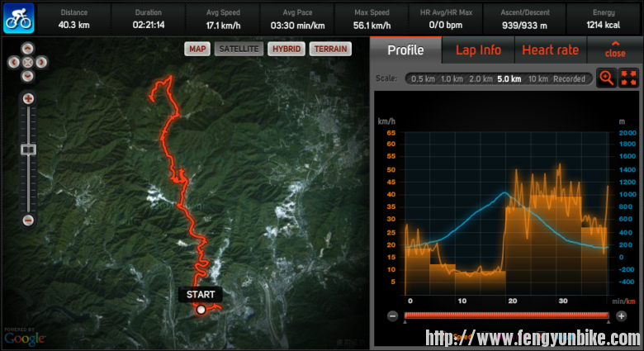Viewport: 644px width, 351px height.
Task: Click the map zoom-in plus button
Action: coord(28,98)
